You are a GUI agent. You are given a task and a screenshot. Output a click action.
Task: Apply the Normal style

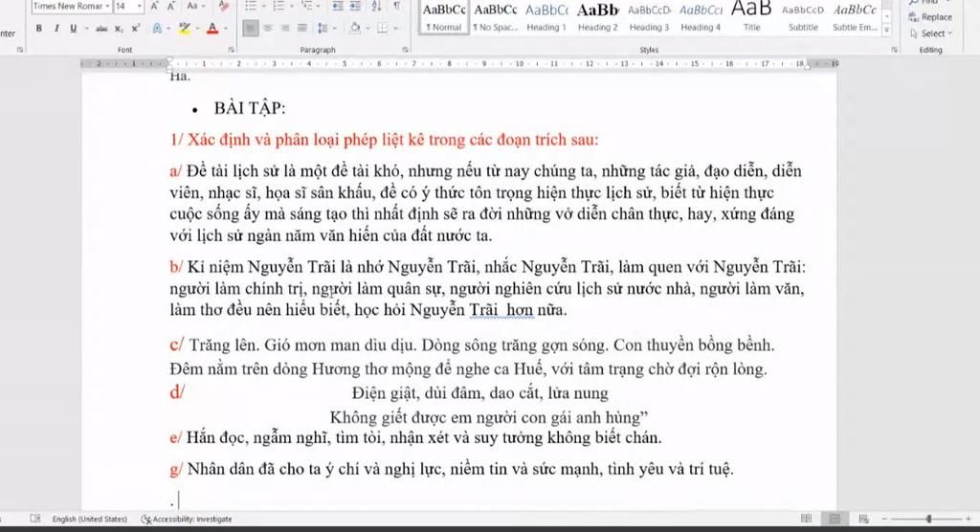(444, 17)
